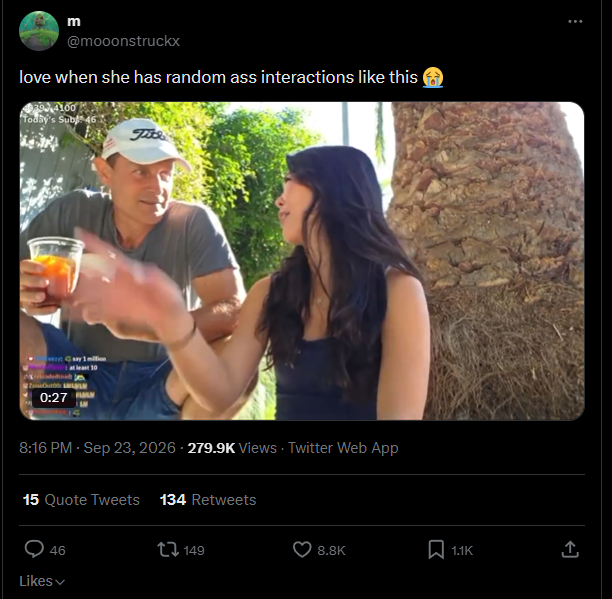612x599 pixels.
Task: Open the 8:16 PM Sep 23, 2026 timestamp
Action: [x=97, y=448]
